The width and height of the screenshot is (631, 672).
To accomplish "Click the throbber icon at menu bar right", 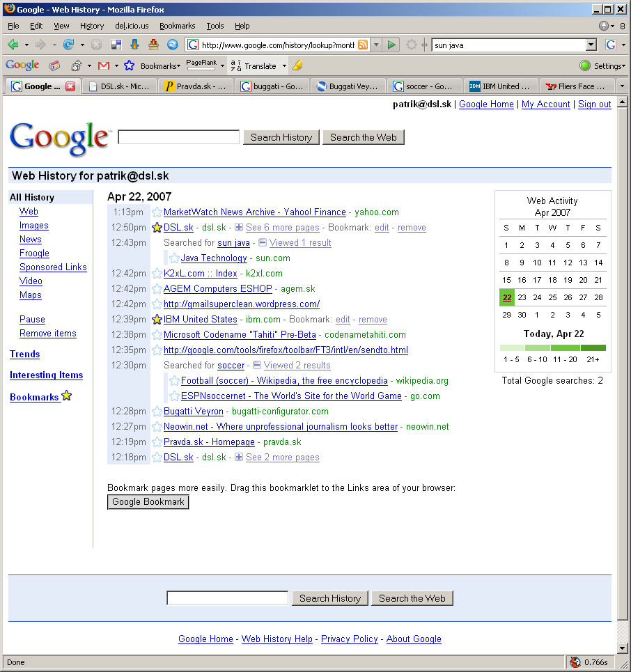I will click(604, 26).
